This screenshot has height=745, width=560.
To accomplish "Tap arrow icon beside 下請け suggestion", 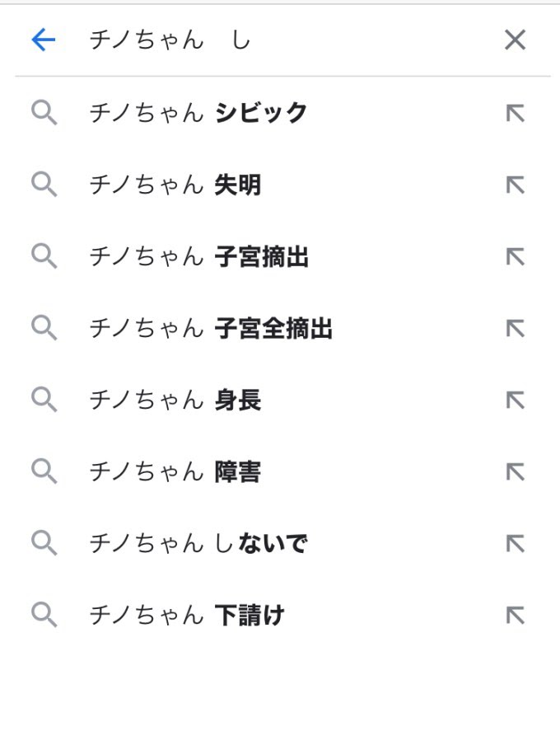I will [x=516, y=616].
